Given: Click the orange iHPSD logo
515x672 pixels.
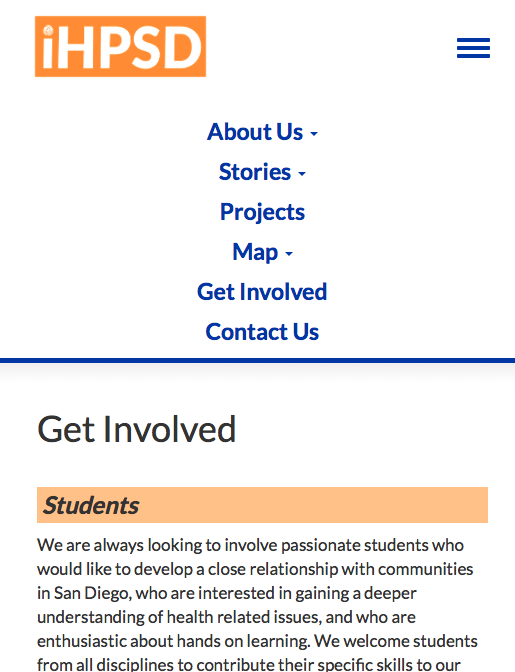Looking at the screenshot, I should tap(120, 46).
